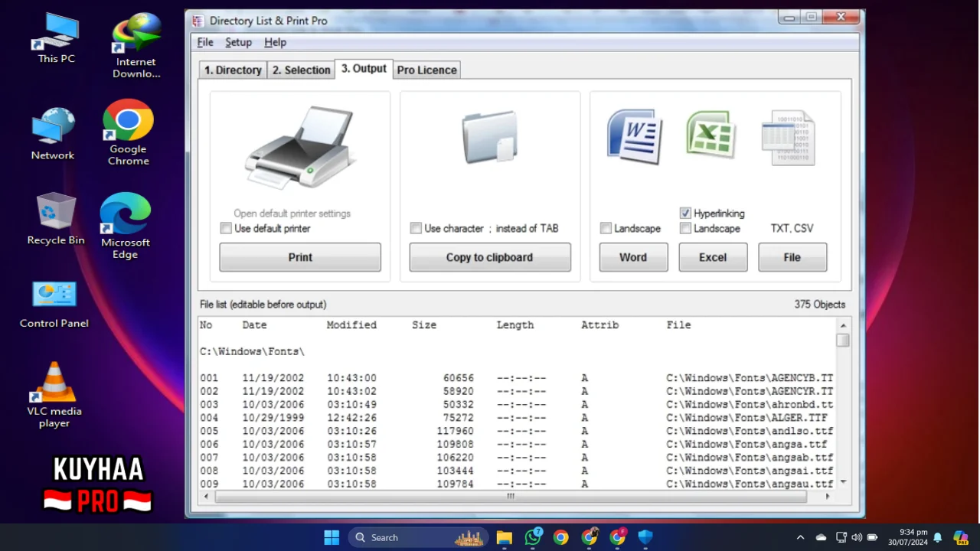Click the AGENCYB.TT row 001
The image size is (980, 551).
[x=517, y=378]
